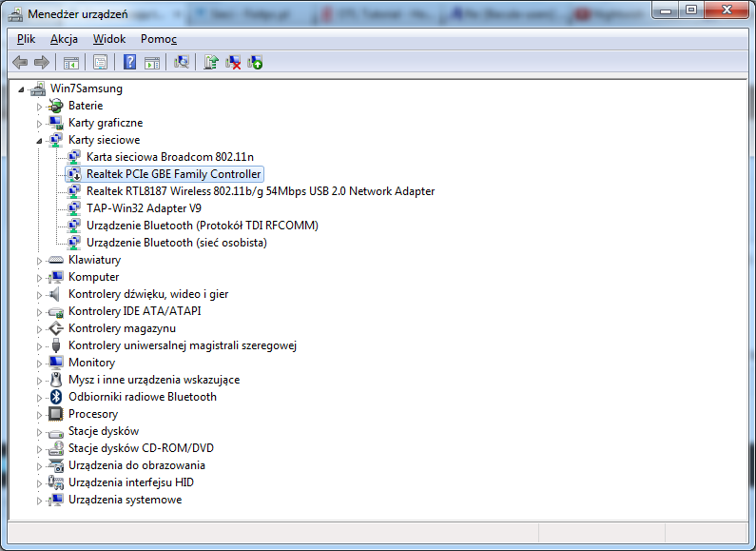Open the Akcja menu
Image resolution: width=756 pixels, height=551 pixels.
coord(64,39)
